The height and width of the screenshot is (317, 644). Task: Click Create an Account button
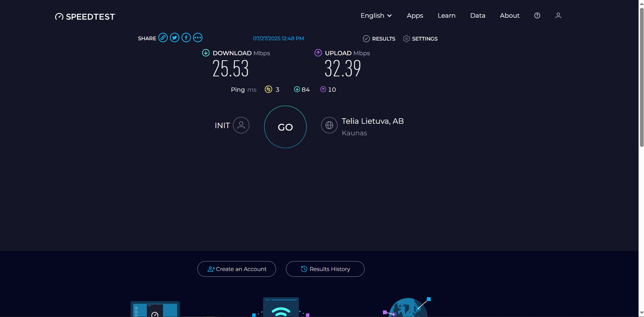click(x=237, y=269)
